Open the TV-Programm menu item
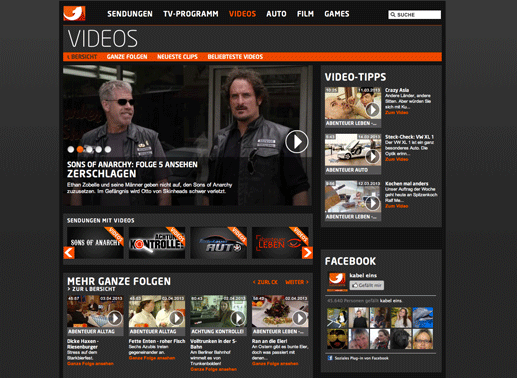The width and height of the screenshot is (517, 378). pos(191,14)
